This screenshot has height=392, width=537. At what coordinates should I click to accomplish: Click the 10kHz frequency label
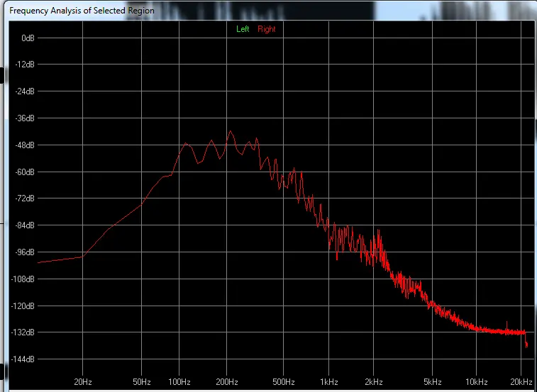click(x=477, y=382)
